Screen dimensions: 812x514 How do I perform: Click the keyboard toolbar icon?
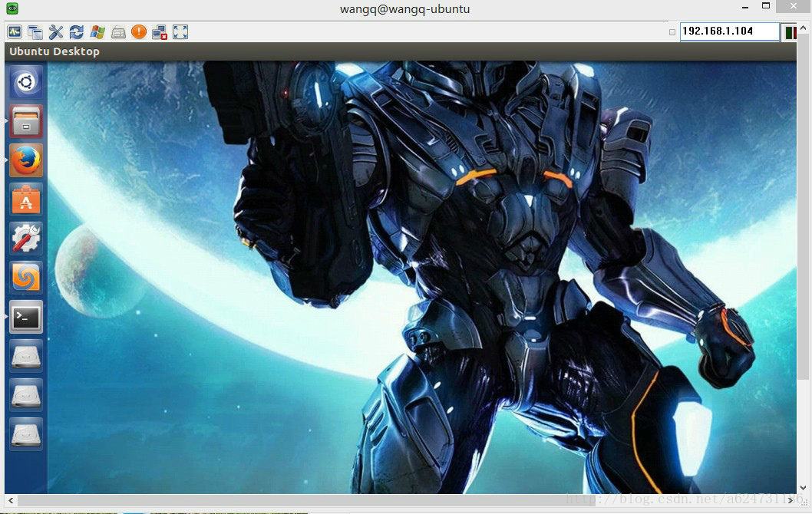118,32
